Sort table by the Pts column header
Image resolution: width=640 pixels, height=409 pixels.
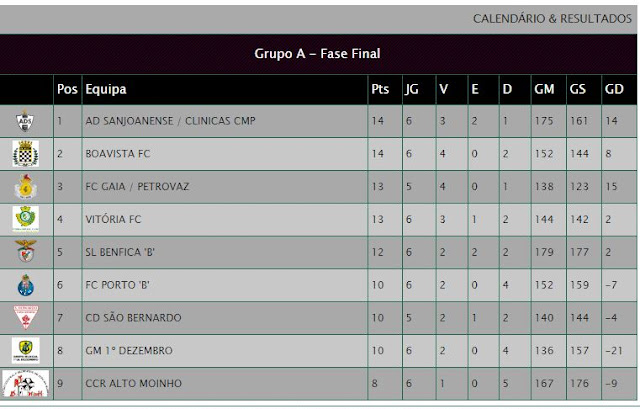[380, 89]
